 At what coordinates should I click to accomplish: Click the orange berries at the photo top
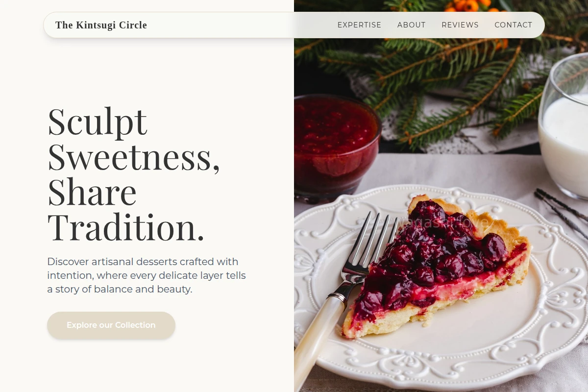468,6
